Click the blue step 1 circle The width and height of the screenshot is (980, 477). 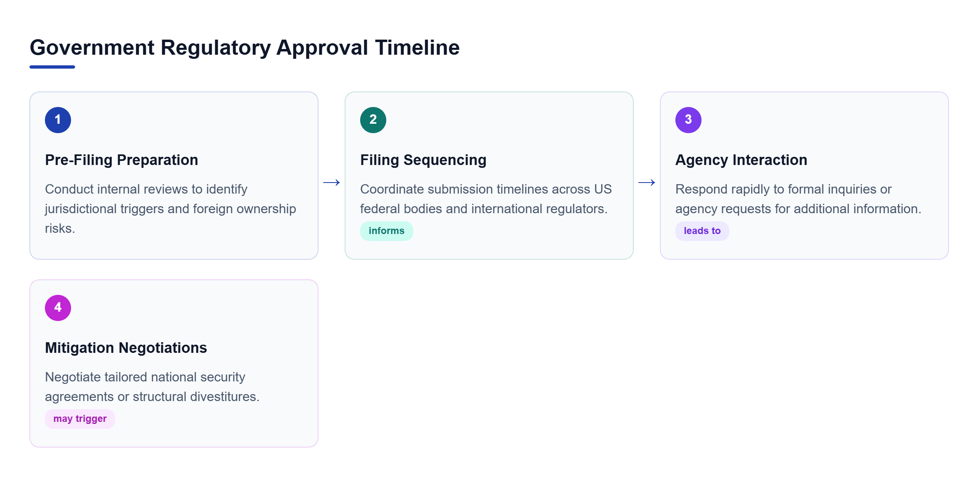(58, 120)
